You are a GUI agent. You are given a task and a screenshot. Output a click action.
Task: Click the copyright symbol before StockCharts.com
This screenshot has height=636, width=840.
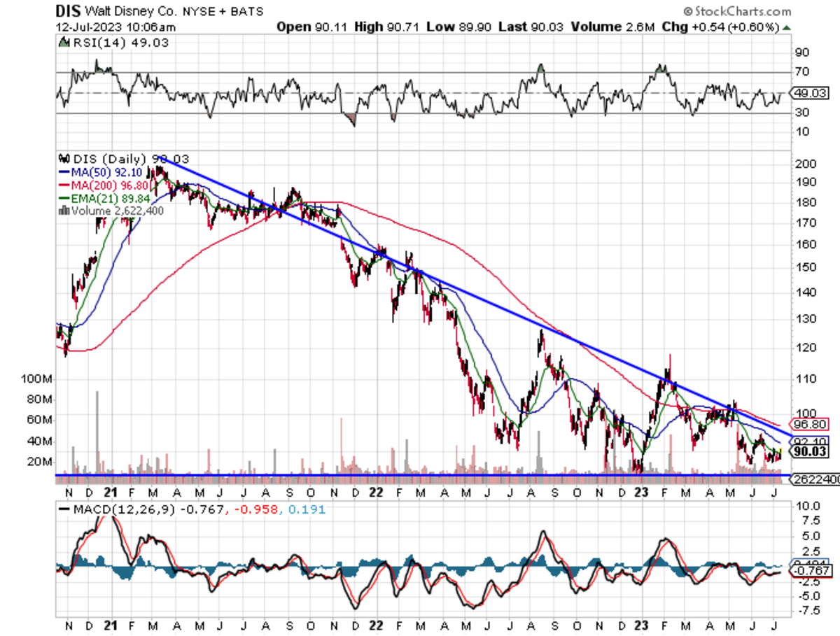pos(687,11)
